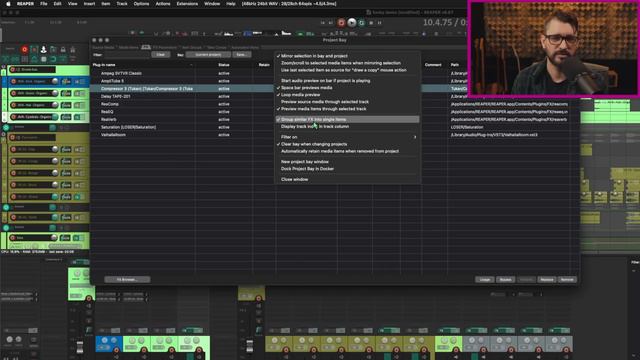Viewport: 640px width, 360px height.
Task: Click the transport Stop button
Action: pyautogui.click(x=371, y=23)
